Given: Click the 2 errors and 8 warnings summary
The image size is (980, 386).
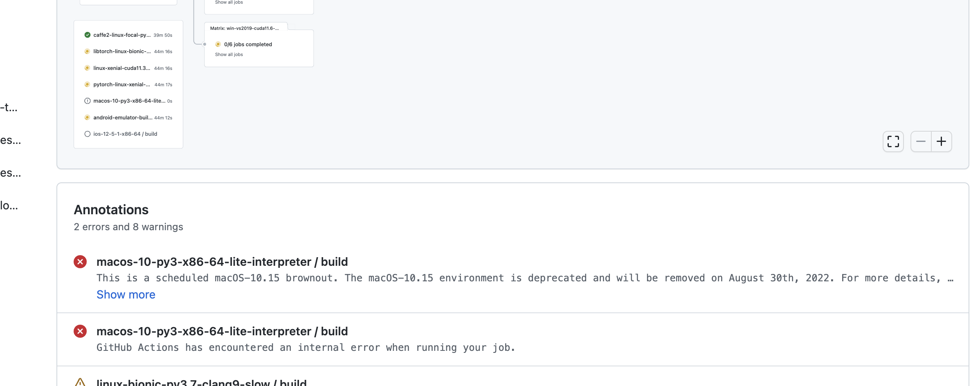Looking at the screenshot, I should coord(128,227).
